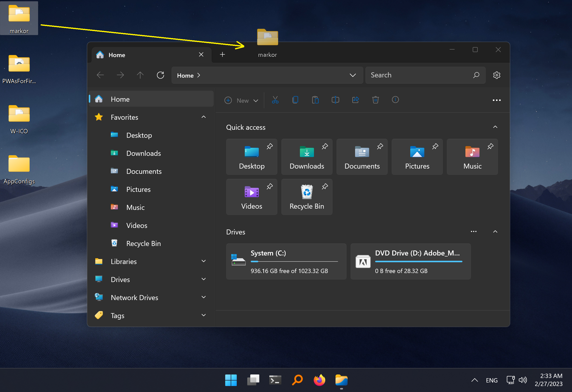Open the Network Drives sidebar entry

click(134, 297)
